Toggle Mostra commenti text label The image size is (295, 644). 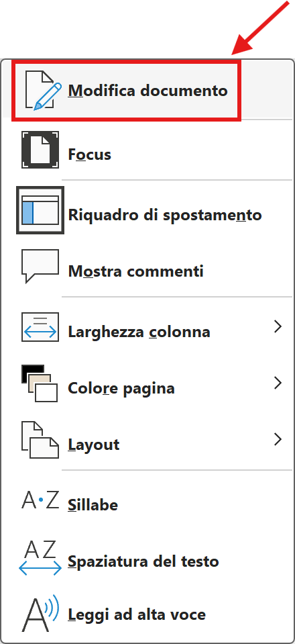click(x=136, y=271)
